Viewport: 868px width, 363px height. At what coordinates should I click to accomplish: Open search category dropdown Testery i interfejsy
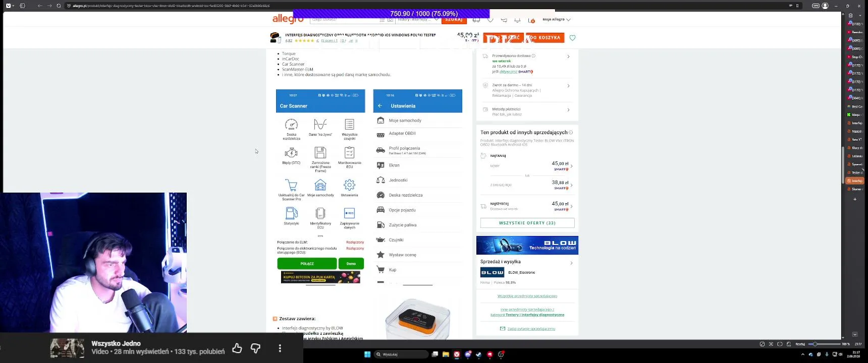417,19
